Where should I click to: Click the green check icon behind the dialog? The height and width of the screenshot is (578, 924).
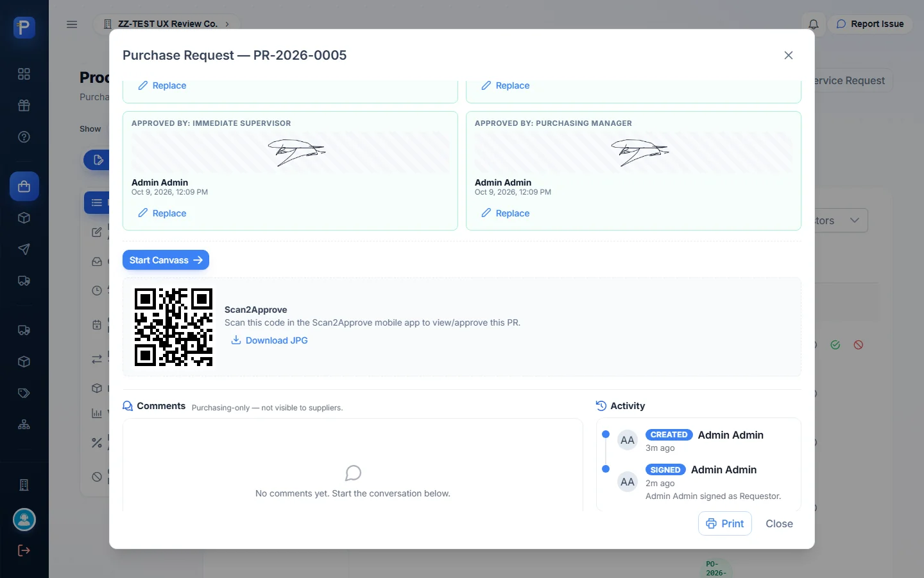835,345
